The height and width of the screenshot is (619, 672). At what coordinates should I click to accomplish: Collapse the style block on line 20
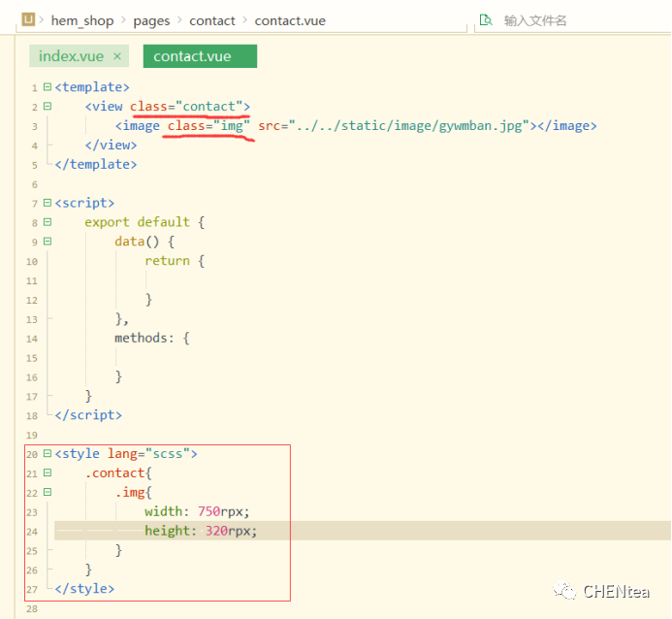(48, 453)
